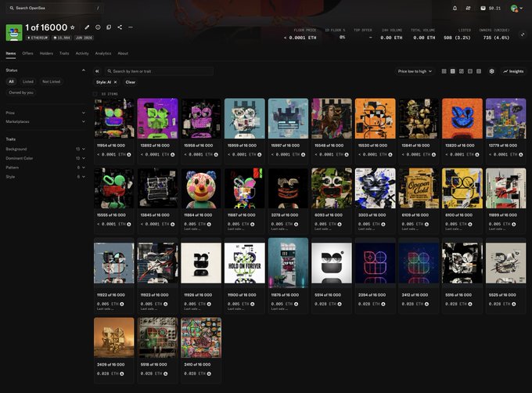Click the ETH icon on item 5514

(x=340, y=304)
